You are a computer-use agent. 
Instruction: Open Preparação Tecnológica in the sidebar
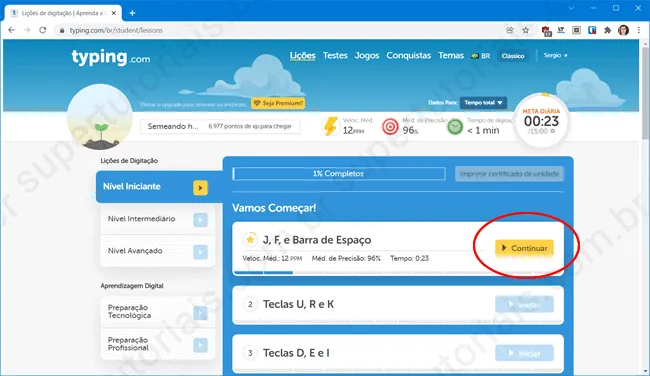tap(158, 312)
